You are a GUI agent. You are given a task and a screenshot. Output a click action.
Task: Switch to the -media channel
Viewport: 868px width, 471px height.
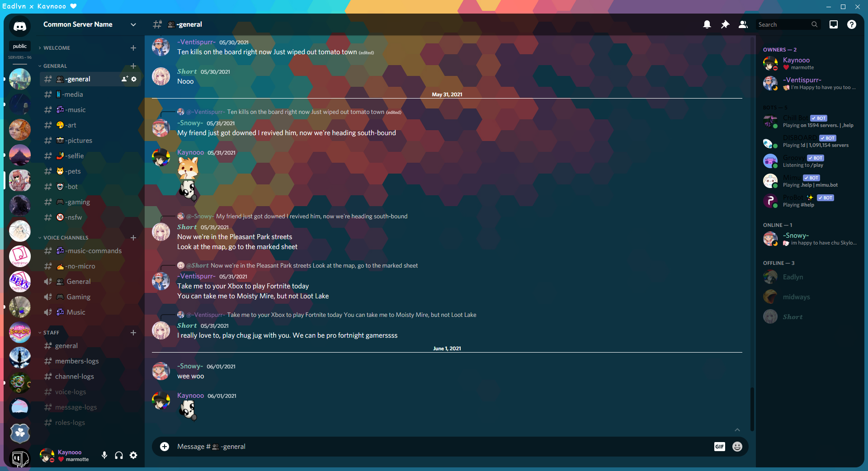click(73, 94)
